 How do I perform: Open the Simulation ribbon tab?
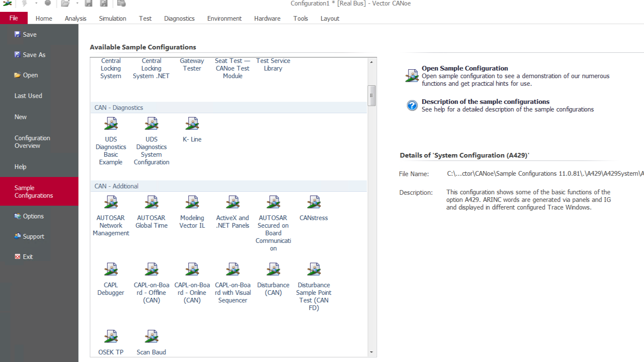point(112,19)
